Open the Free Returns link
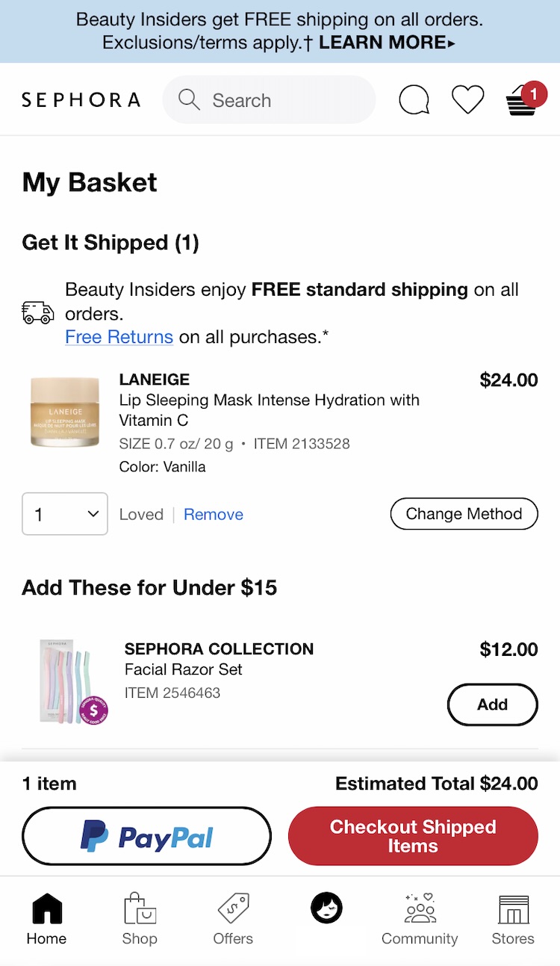560x966 pixels. coord(119,337)
